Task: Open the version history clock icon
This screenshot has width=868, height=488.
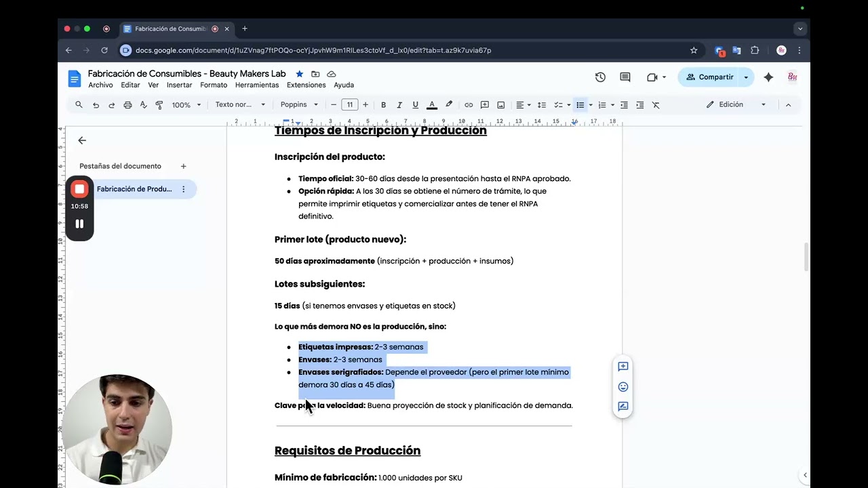Action: pyautogui.click(x=600, y=77)
